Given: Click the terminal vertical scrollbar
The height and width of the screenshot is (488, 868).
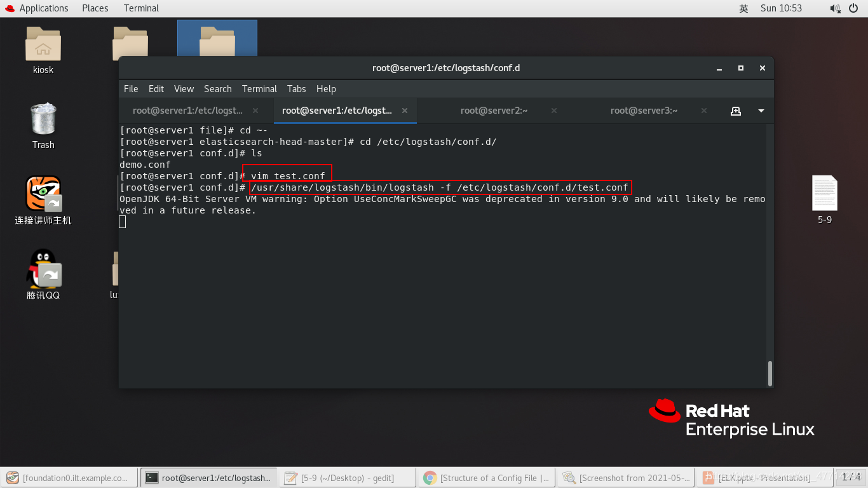Looking at the screenshot, I should (770, 373).
